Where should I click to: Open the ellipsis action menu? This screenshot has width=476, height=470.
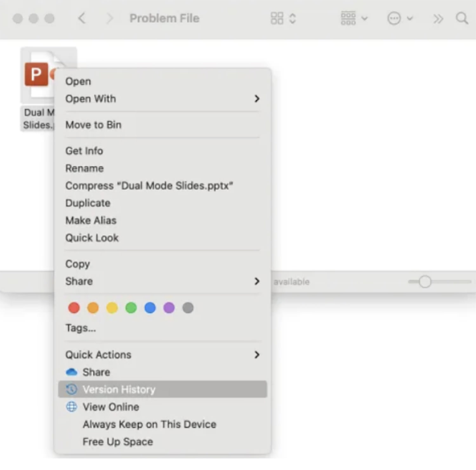(x=400, y=18)
